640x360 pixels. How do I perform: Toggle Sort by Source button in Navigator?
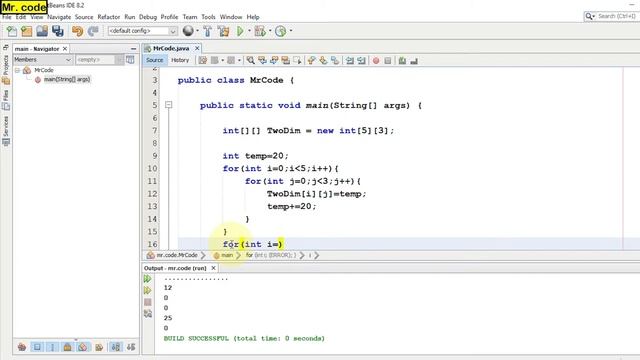131,347
